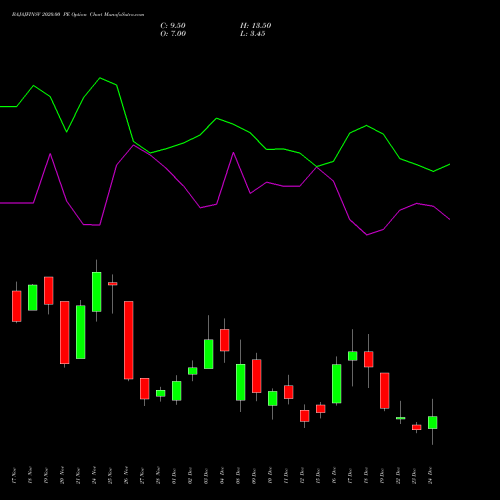The height and width of the screenshot is (500, 500).
Task: Click the '01 Dec' date label
Action: 174,475
